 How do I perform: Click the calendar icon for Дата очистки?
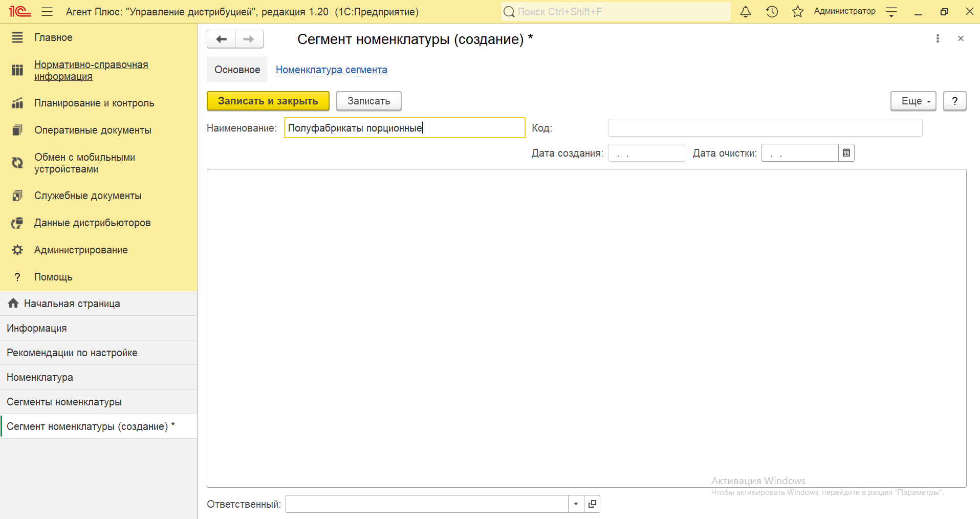[846, 153]
